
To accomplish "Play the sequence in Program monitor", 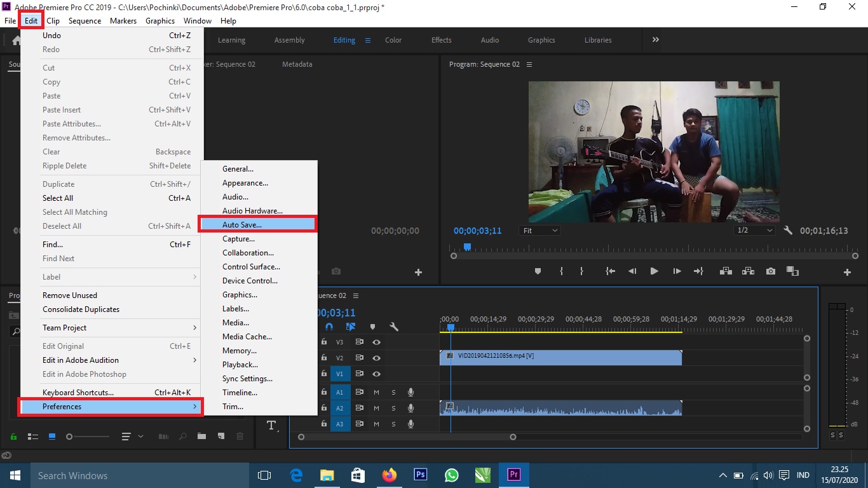I will (654, 271).
